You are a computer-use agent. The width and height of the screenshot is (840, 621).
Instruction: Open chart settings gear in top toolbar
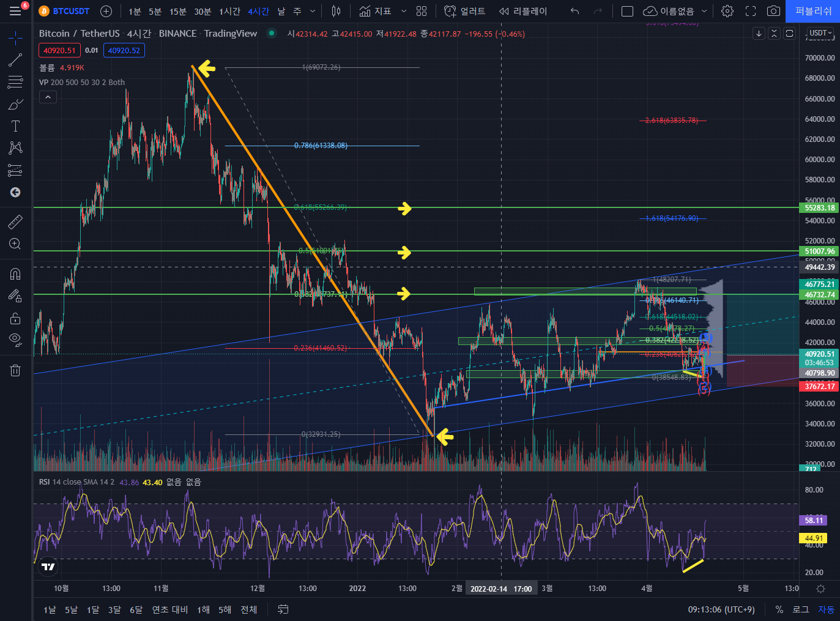point(727,11)
